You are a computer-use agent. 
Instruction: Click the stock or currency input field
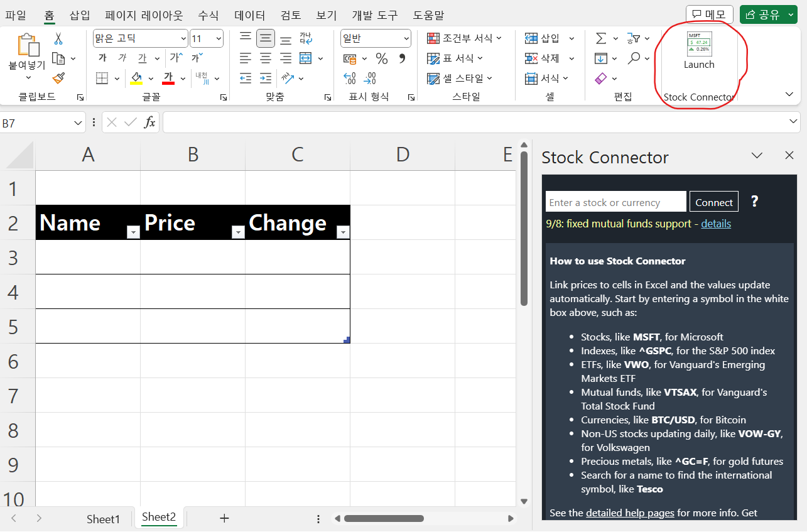(x=616, y=202)
